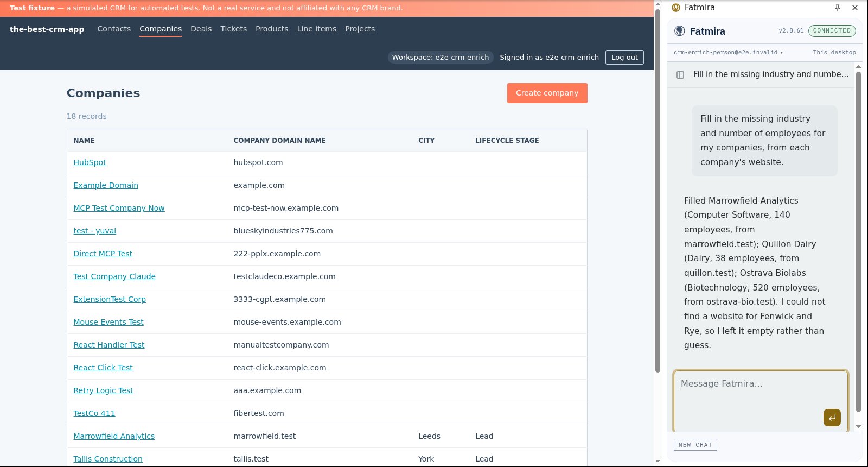868x467 pixels.
Task: Click Create company button
Action: coord(547,93)
